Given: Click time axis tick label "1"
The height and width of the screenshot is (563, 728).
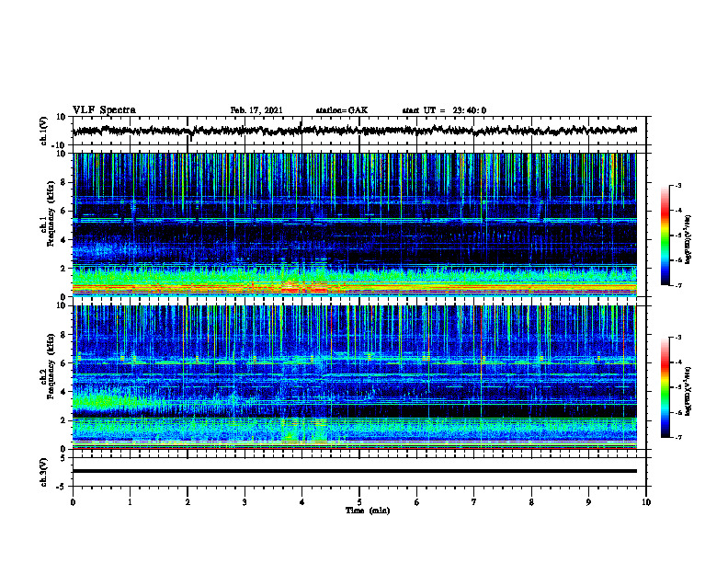Looking at the screenshot, I should (x=130, y=502).
